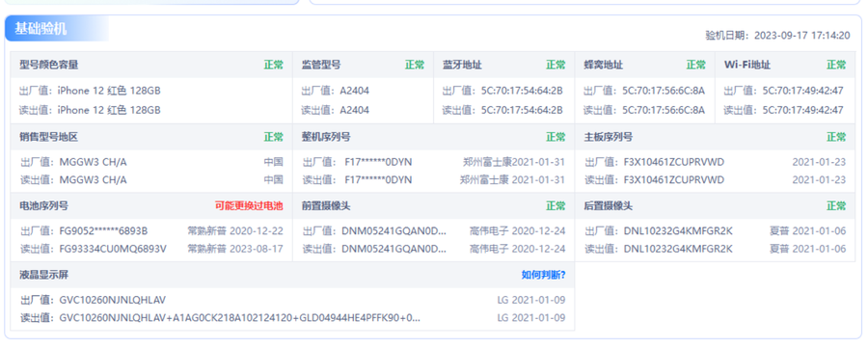
Task: Click 正常 status beside 后置摄像头
Action: [836, 206]
